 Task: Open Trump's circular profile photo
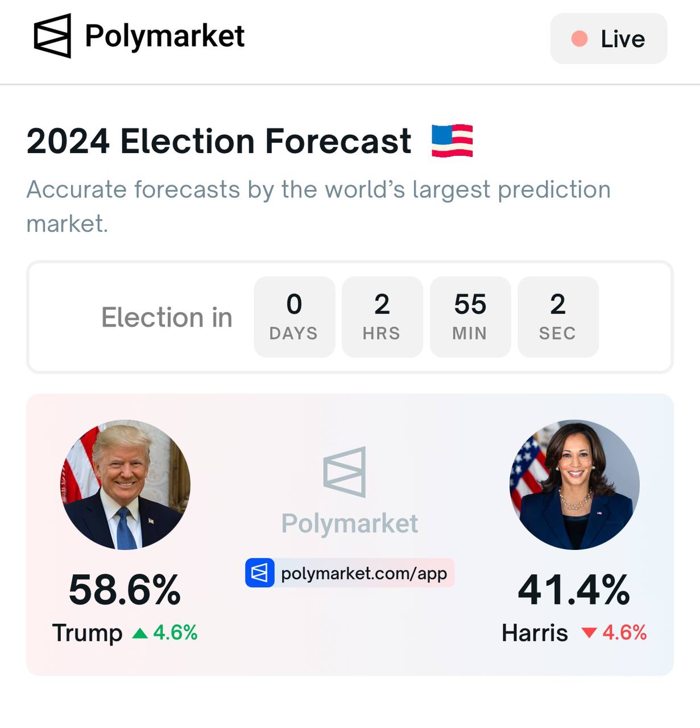point(125,485)
